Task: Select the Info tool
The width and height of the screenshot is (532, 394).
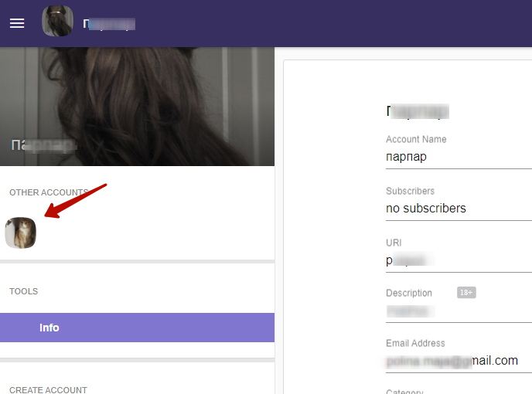Action: 137,328
